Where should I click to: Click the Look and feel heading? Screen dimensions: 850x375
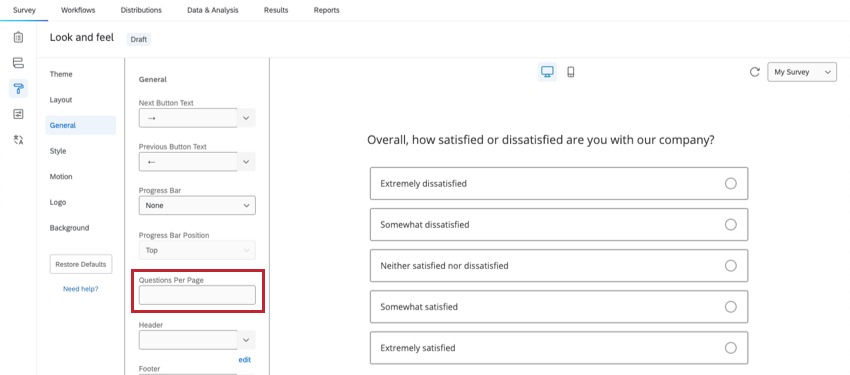tap(82, 38)
